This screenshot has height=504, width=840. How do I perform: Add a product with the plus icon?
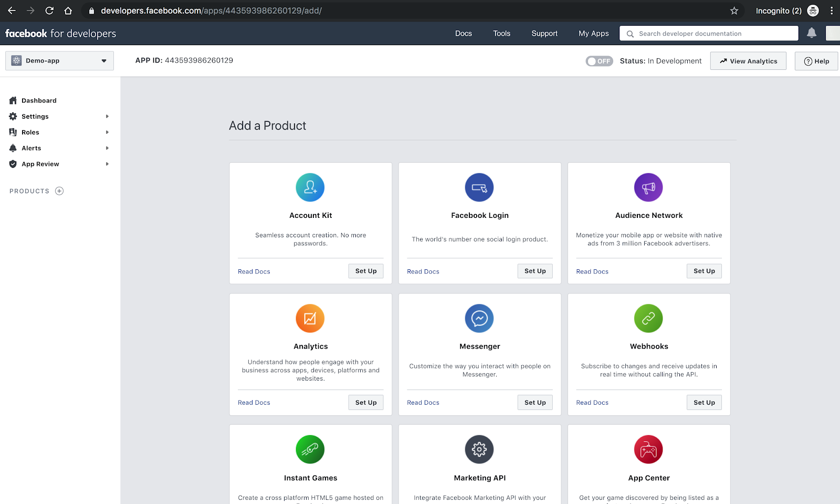tap(59, 191)
